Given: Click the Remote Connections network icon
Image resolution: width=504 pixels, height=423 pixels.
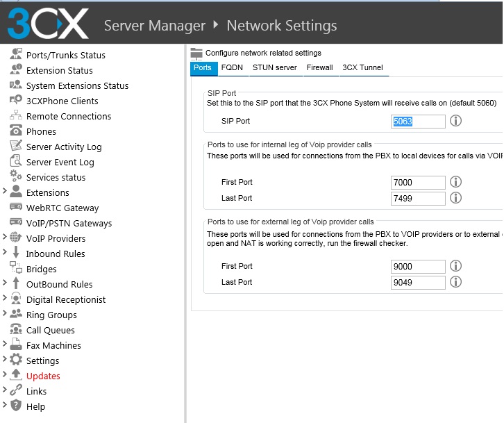Looking at the screenshot, I should point(16,115).
